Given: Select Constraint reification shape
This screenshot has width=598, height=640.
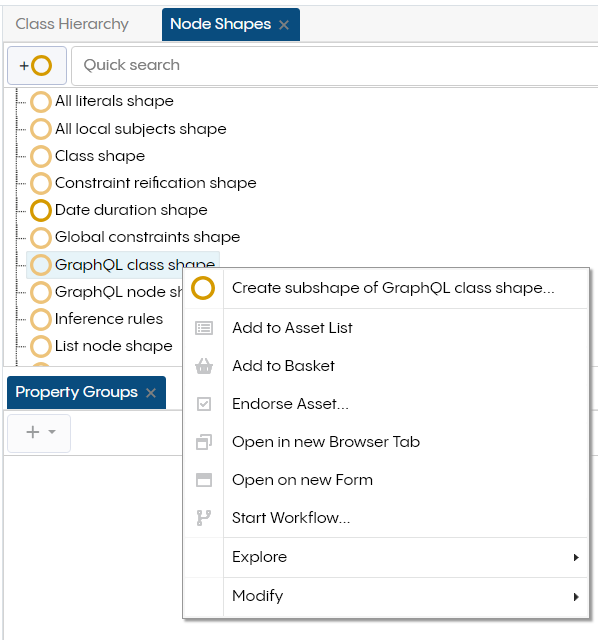Looking at the screenshot, I should click(x=156, y=183).
